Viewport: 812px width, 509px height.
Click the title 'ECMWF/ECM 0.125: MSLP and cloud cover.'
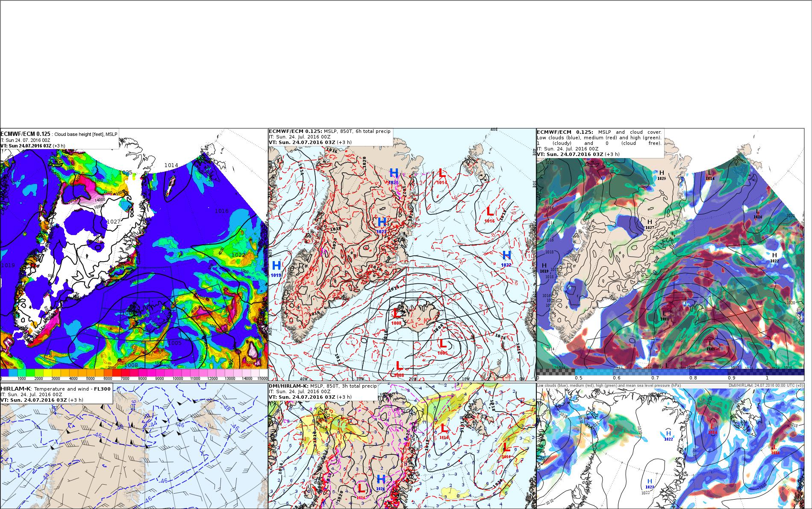tap(599, 132)
